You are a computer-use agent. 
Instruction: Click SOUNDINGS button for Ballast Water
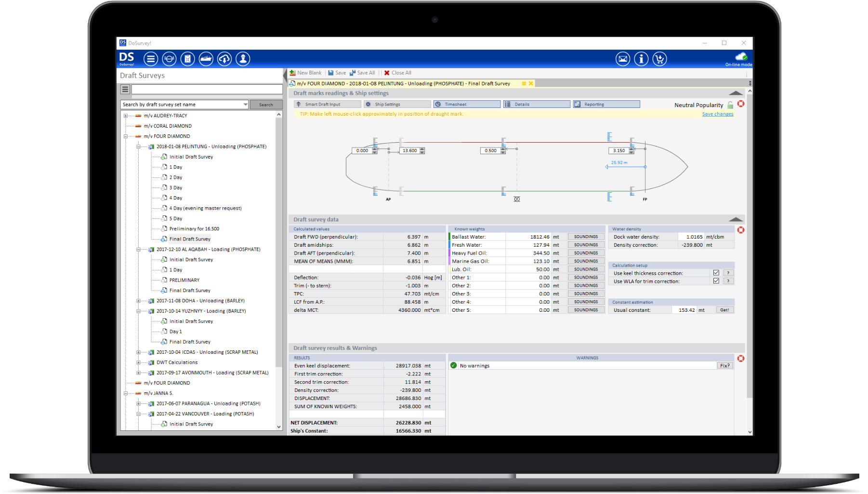pyautogui.click(x=586, y=237)
